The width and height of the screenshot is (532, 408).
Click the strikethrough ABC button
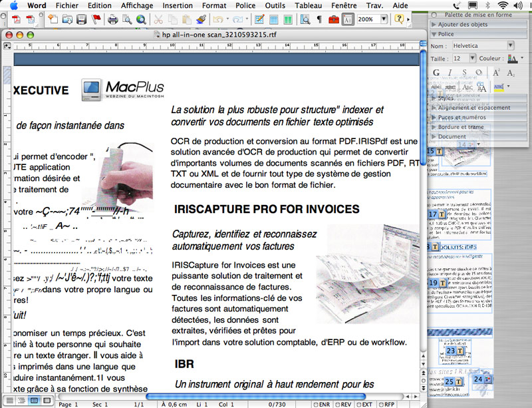click(436, 87)
